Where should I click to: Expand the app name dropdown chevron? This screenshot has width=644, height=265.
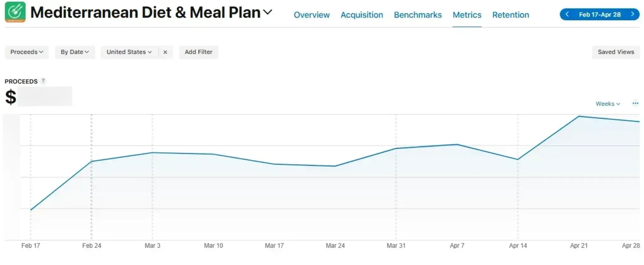(267, 12)
